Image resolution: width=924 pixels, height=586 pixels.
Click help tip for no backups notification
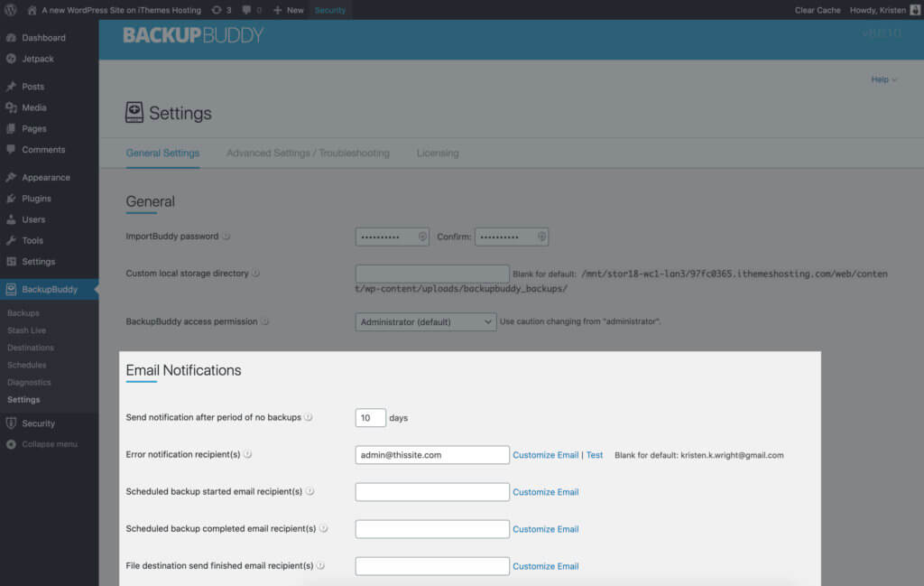309,417
